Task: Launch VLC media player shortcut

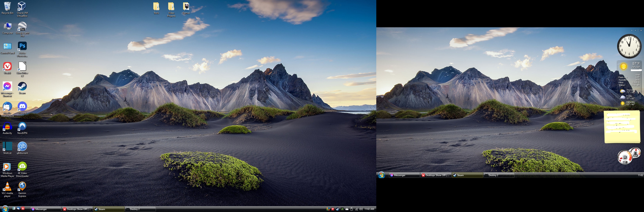Action: pyautogui.click(x=7, y=186)
